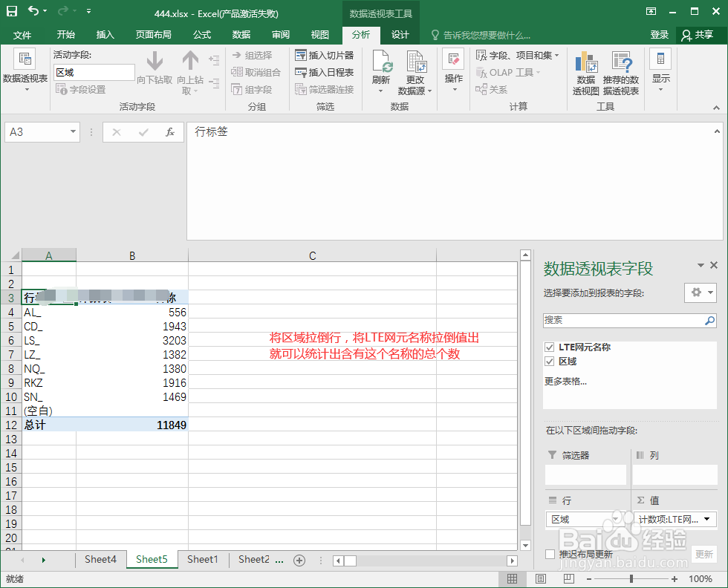Click the 更新 (Update) button

click(704, 554)
